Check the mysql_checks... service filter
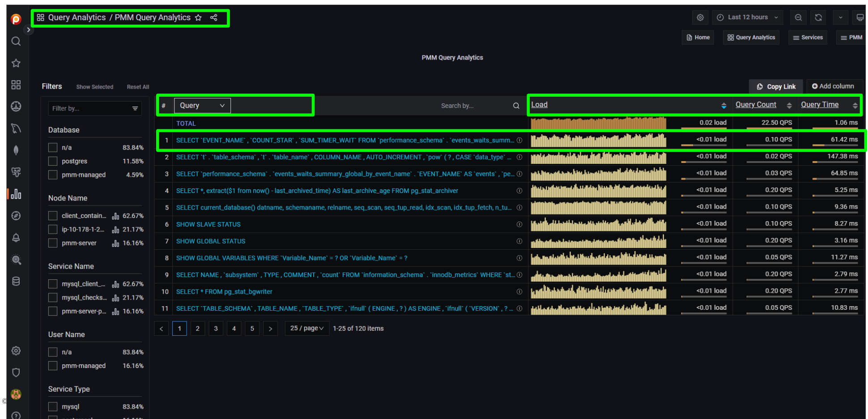Image resolution: width=868 pixels, height=419 pixels. click(53, 298)
